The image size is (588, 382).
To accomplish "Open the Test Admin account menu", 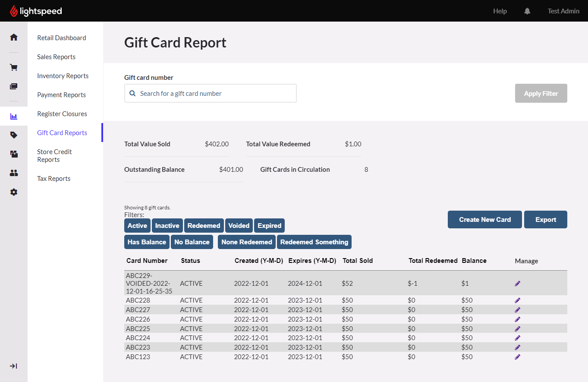I will tap(563, 11).
